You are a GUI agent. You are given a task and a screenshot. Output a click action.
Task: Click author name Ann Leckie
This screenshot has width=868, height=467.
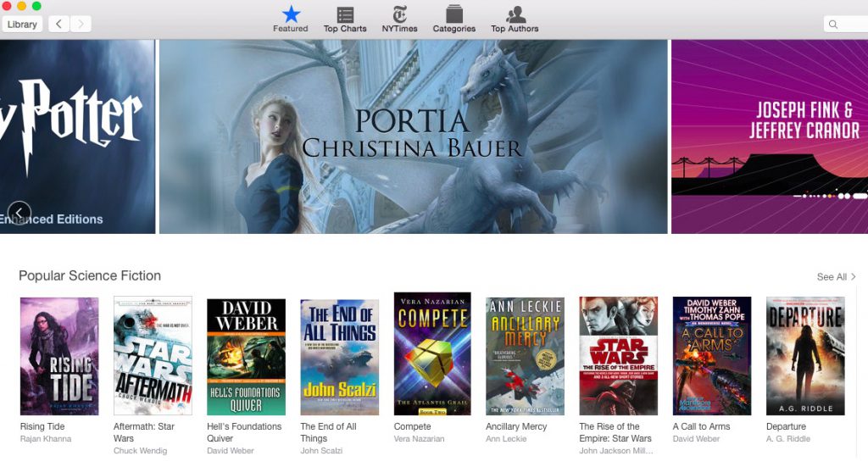tap(507, 439)
